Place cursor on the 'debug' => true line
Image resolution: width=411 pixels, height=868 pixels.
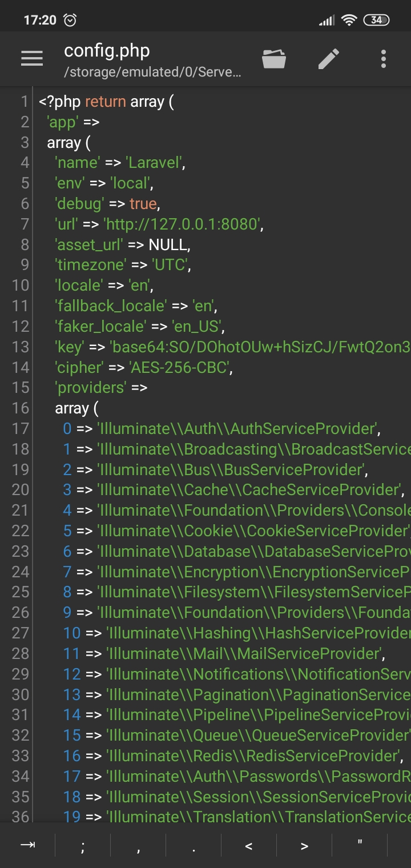[107, 204]
